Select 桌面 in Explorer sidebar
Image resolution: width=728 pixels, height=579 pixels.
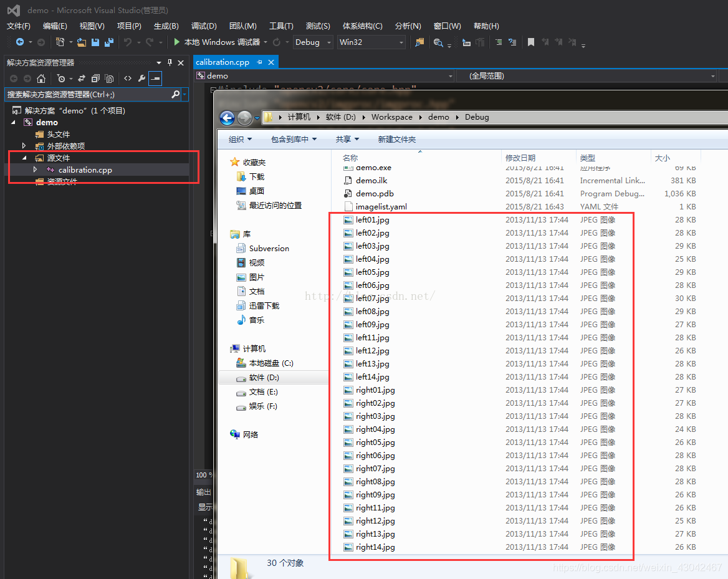[251, 191]
